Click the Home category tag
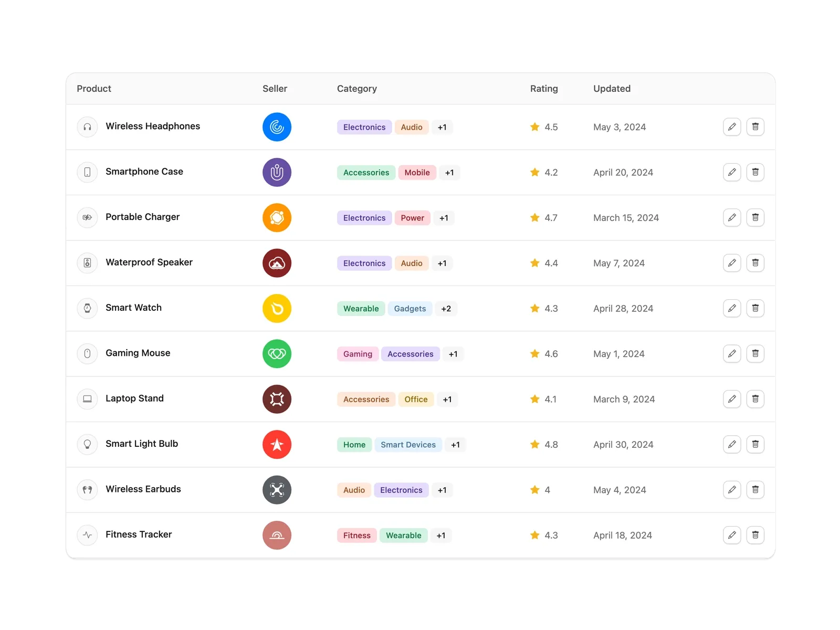 pyautogui.click(x=354, y=445)
